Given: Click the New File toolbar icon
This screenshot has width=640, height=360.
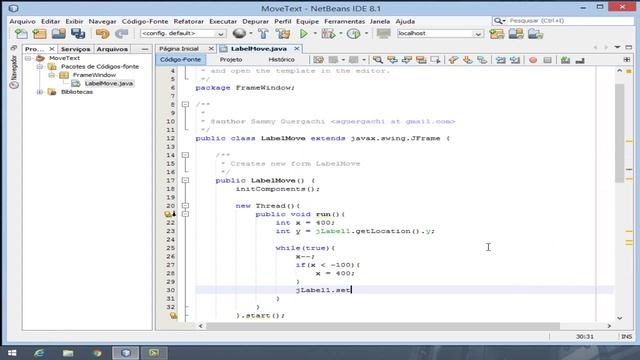Looking at the screenshot, I should 21,33.
